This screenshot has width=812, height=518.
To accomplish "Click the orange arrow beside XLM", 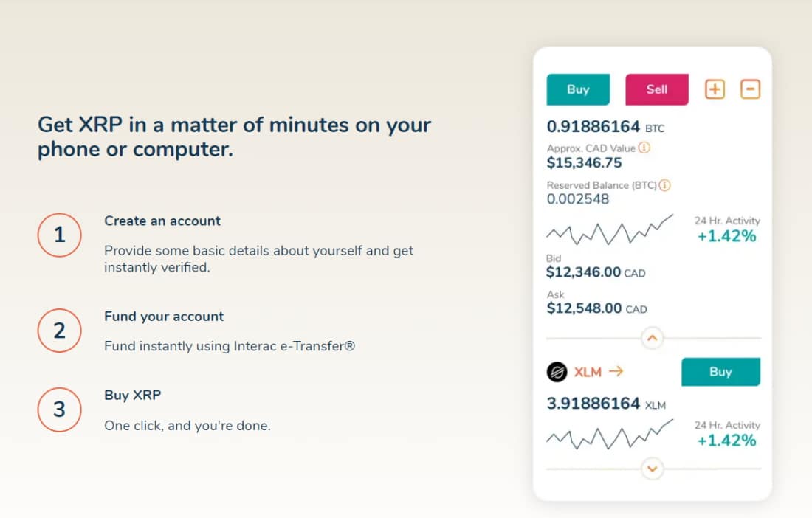I will [x=616, y=371].
